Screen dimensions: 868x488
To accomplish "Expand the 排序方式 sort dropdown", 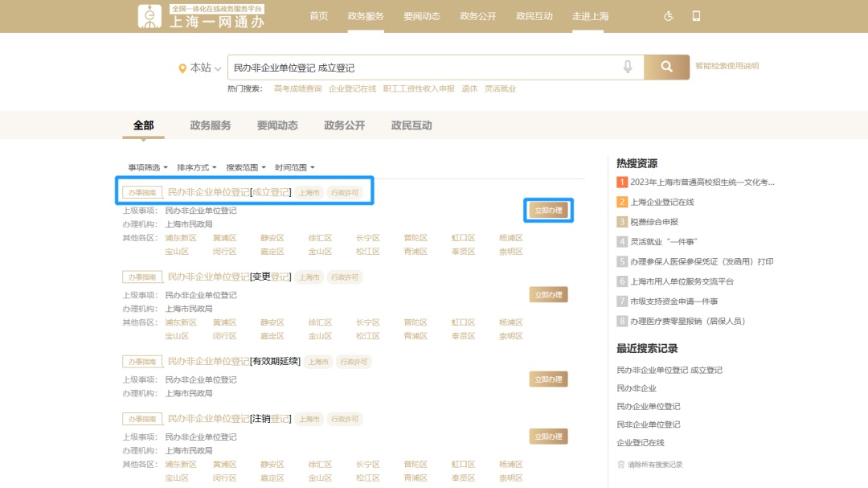I will [197, 167].
